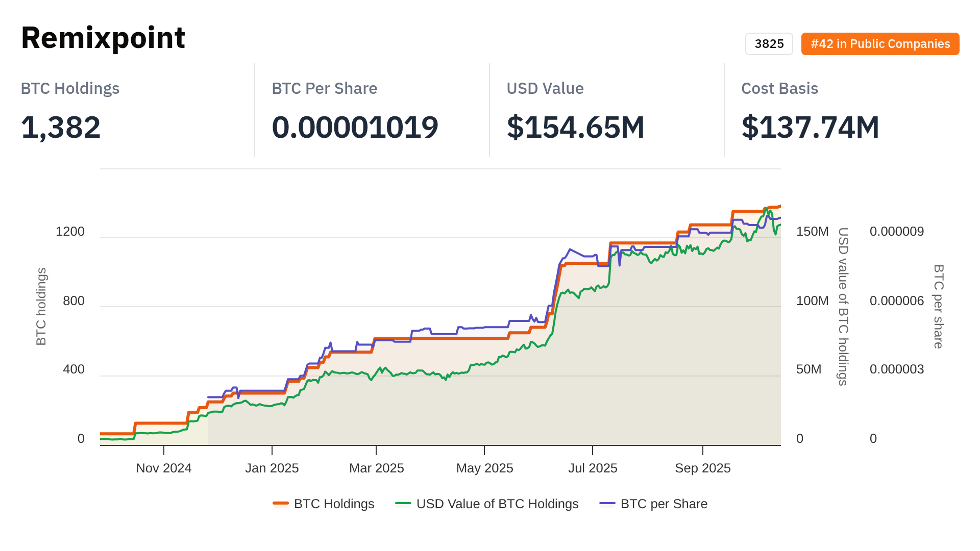Click the Jul 2025 x-axis label
This screenshot has height=551, width=980.
pos(593,468)
